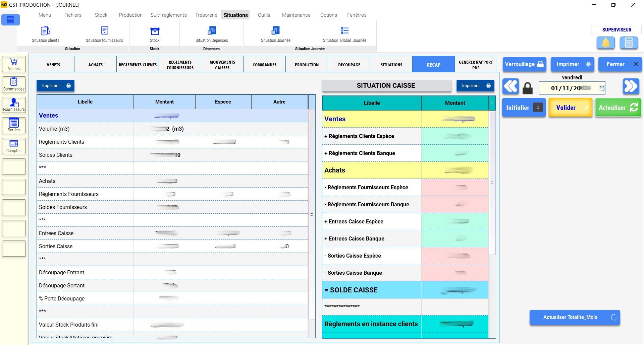The width and height of the screenshot is (644, 345).
Task: Open the date picker calendar icon
Action: [x=601, y=88]
